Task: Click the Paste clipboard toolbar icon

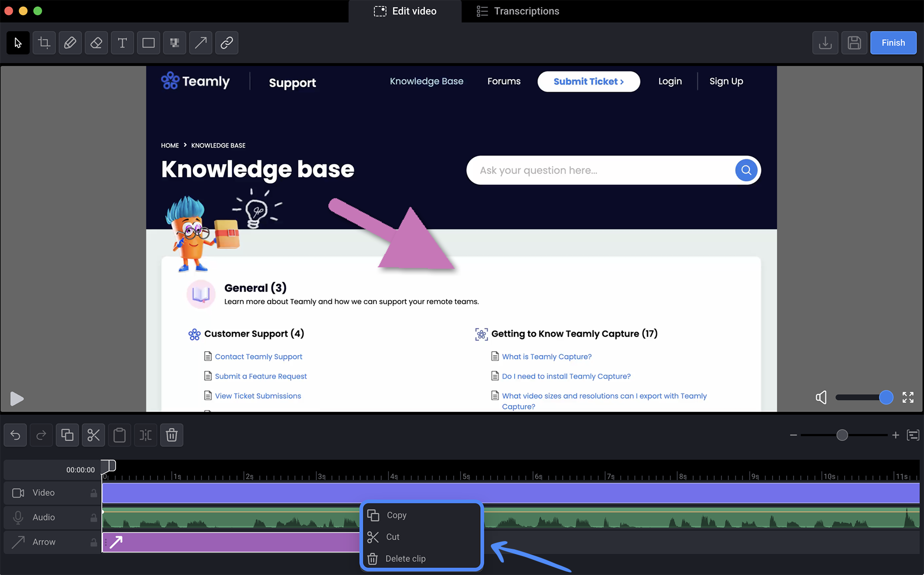Action: pos(119,435)
